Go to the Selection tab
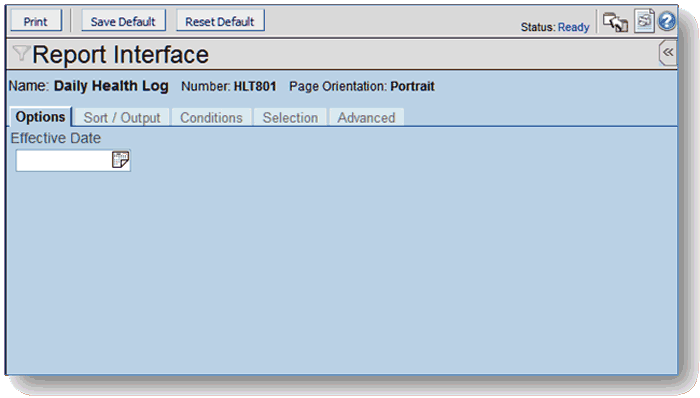This screenshot has height=398, width=700. [x=290, y=117]
